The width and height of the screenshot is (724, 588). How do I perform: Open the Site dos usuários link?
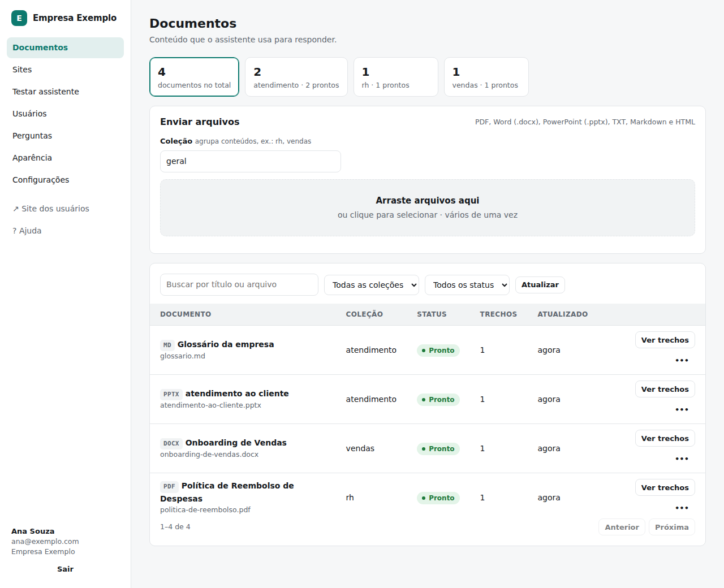65,209
